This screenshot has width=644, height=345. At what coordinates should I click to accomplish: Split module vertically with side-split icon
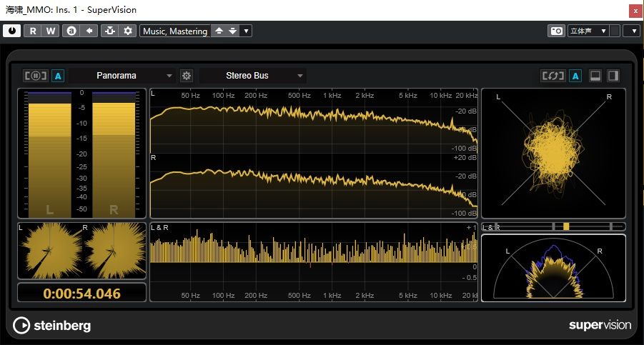point(613,76)
